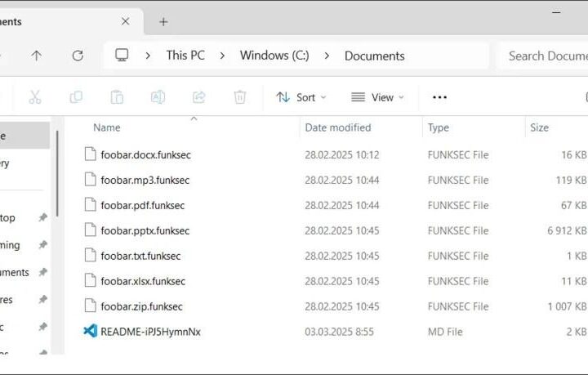Select the foobar.pptx.funksec file
Screen dimensions: 588x375
coord(145,230)
